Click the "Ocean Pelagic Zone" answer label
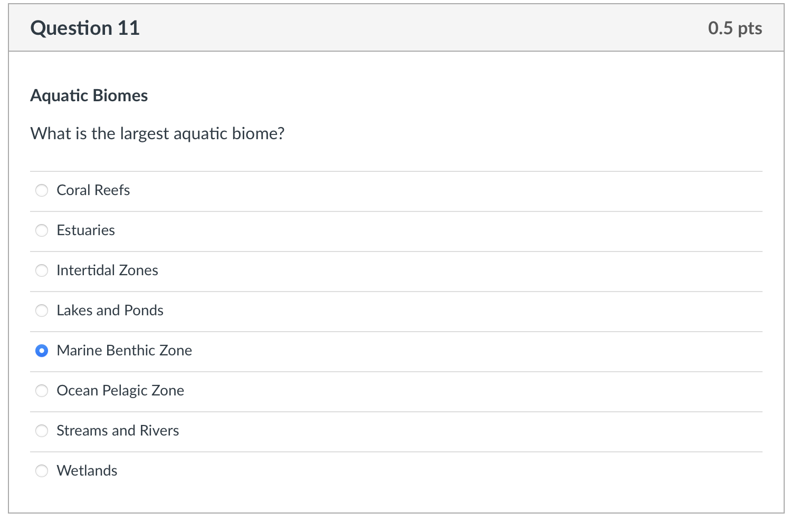 pos(120,391)
